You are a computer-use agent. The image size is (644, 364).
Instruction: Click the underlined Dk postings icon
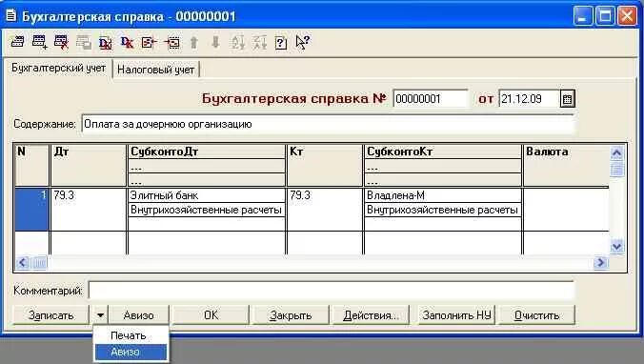click(x=106, y=43)
